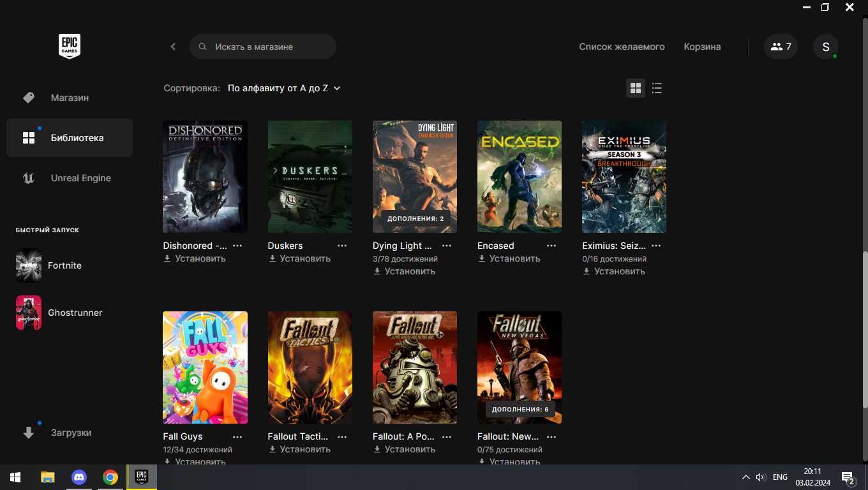Open Dishonored Definitive Edition cover

tap(205, 177)
